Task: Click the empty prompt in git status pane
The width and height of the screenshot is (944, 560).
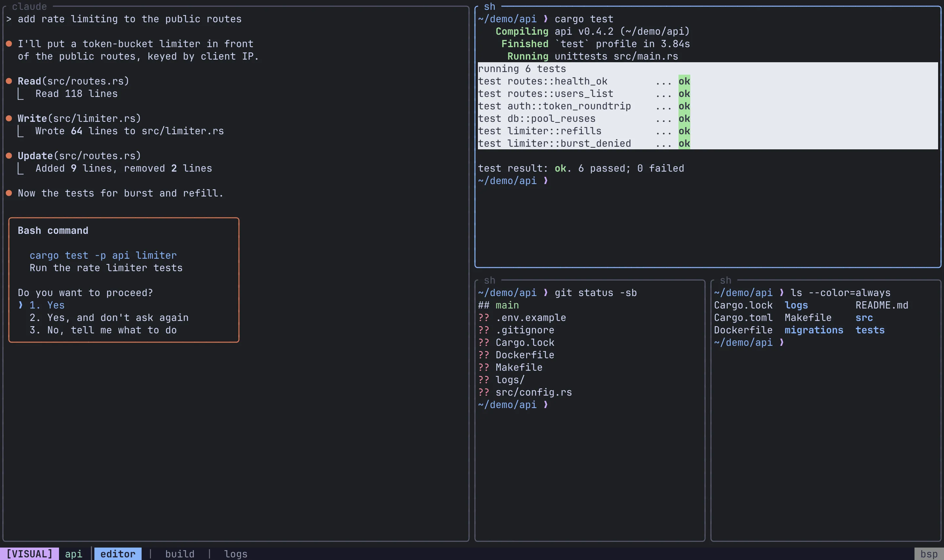Action: (x=513, y=405)
